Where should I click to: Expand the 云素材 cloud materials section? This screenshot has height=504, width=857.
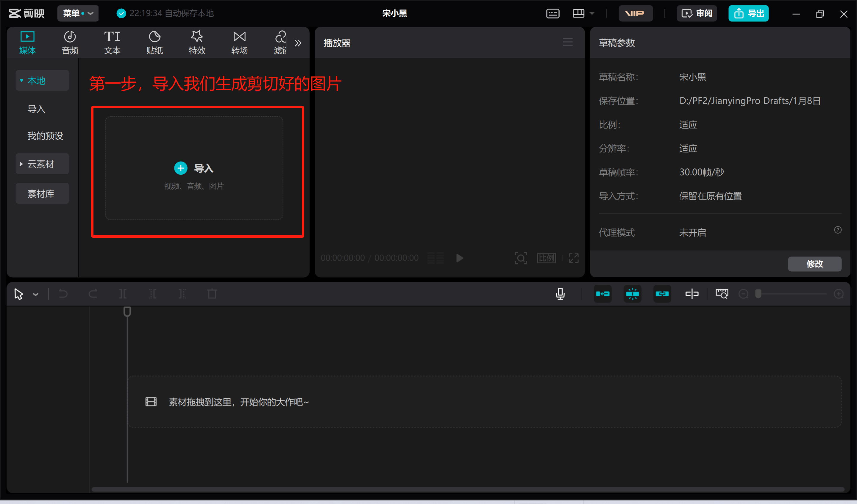tap(42, 164)
